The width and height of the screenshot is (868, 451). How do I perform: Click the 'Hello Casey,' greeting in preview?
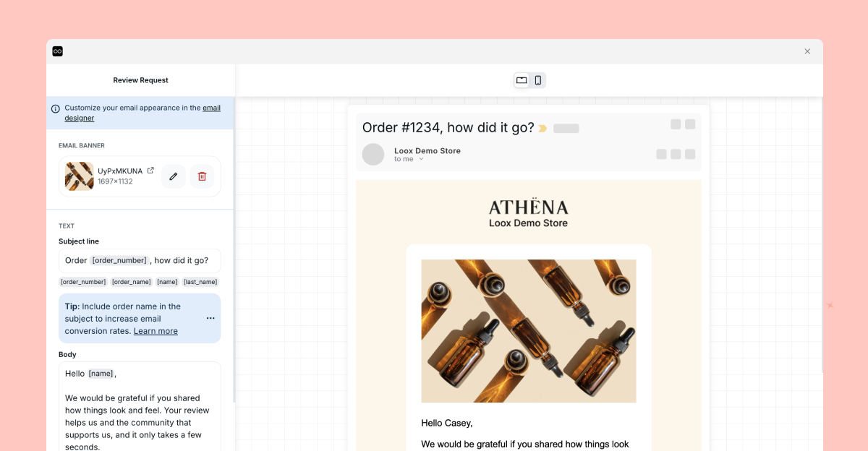tap(447, 423)
